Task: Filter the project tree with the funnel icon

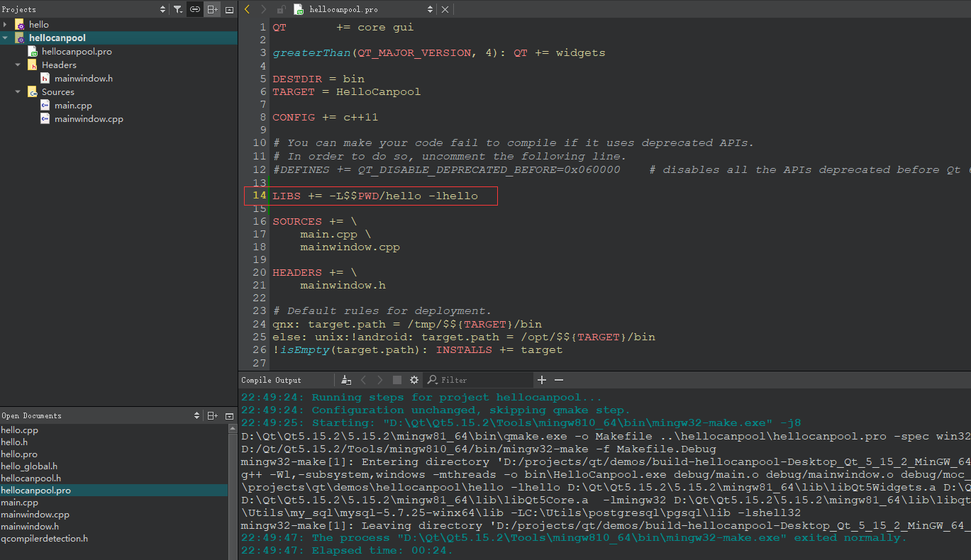Action: 177,9
